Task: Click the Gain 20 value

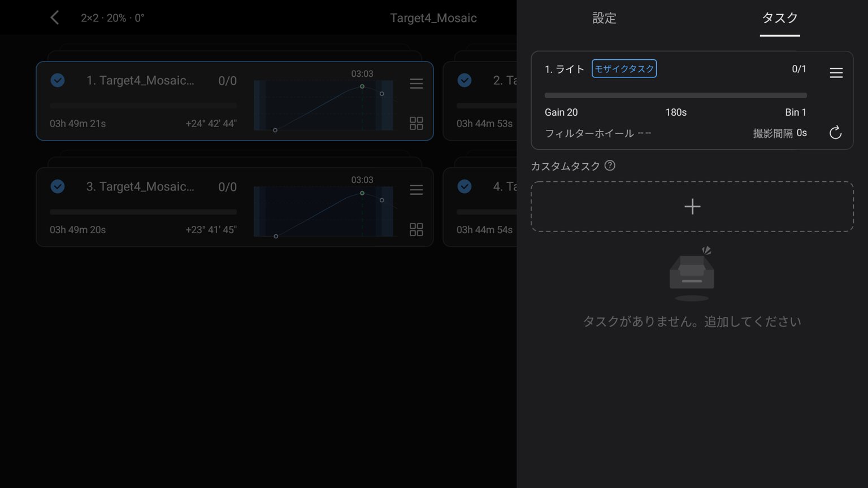Action: point(561,112)
